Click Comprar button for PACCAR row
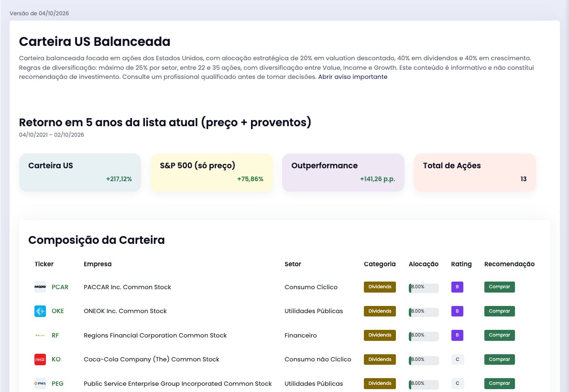This screenshot has height=392, width=569. (499, 287)
